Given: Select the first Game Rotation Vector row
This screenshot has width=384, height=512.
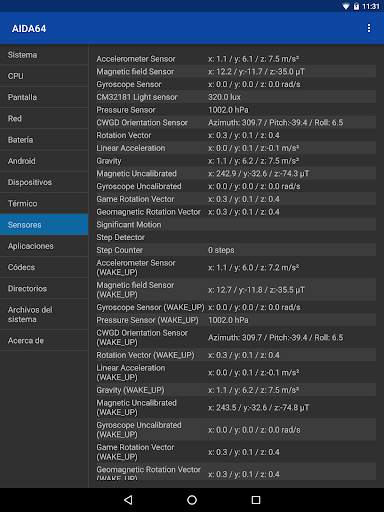Looking at the screenshot, I should tap(236, 199).
